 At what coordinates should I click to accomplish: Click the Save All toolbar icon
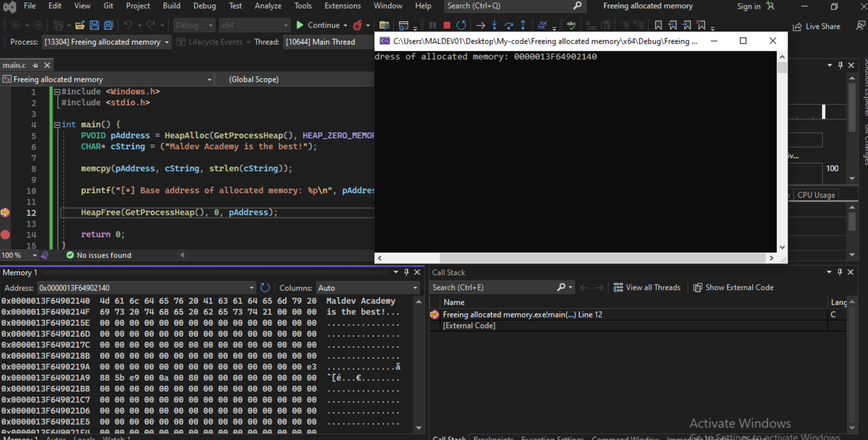coord(109,25)
